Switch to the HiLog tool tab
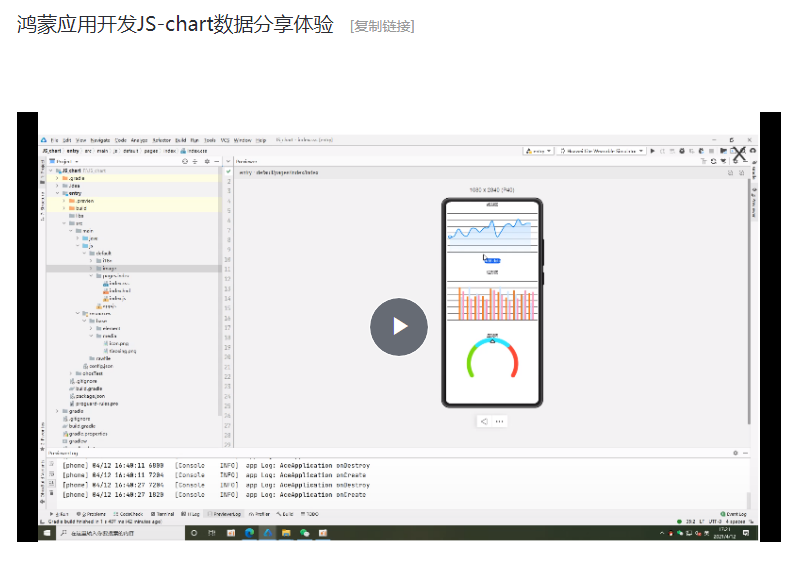The height and width of the screenshot is (564, 802). click(190, 514)
